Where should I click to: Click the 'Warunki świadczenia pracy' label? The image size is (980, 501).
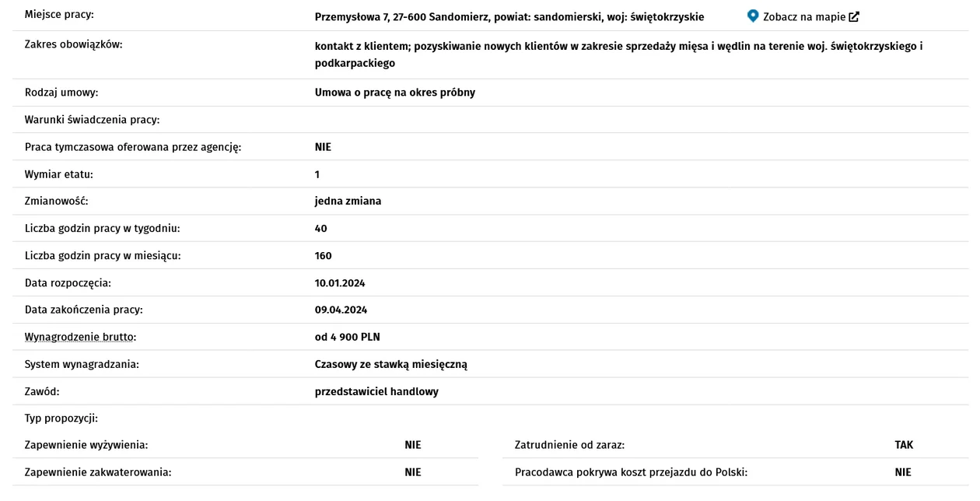[x=92, y=120]
